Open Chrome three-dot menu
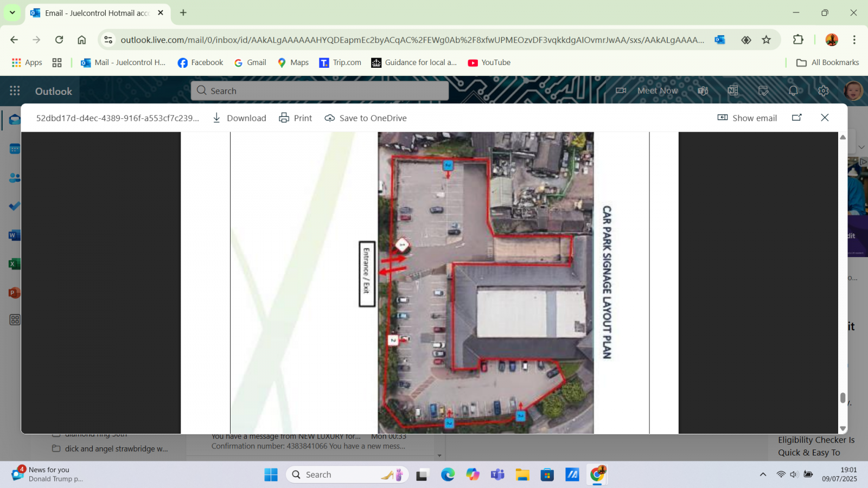The width and height of the screenshot is (868, 488). click(854, 40)
